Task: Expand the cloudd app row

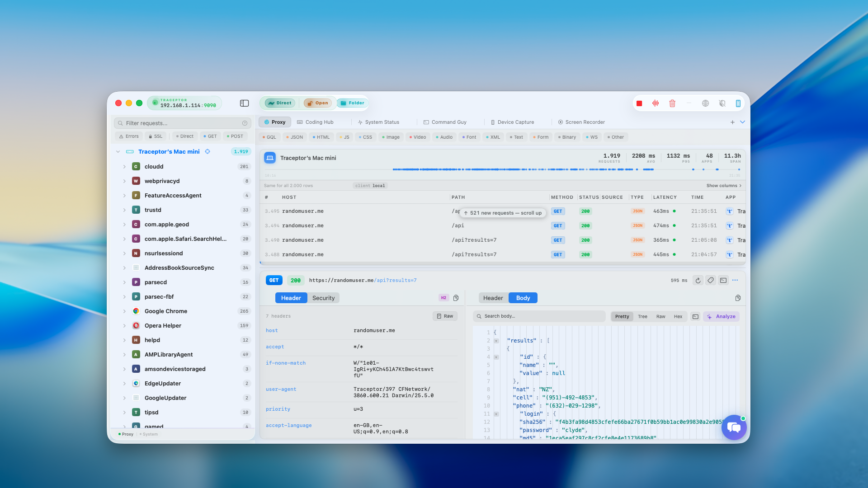Action: 124,167
